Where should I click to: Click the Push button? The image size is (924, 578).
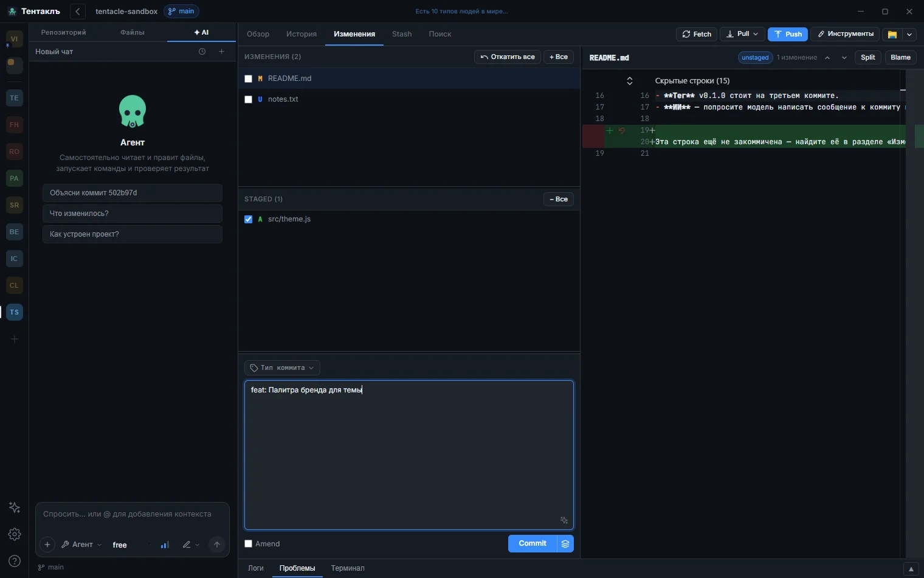[x=787, y=34]
